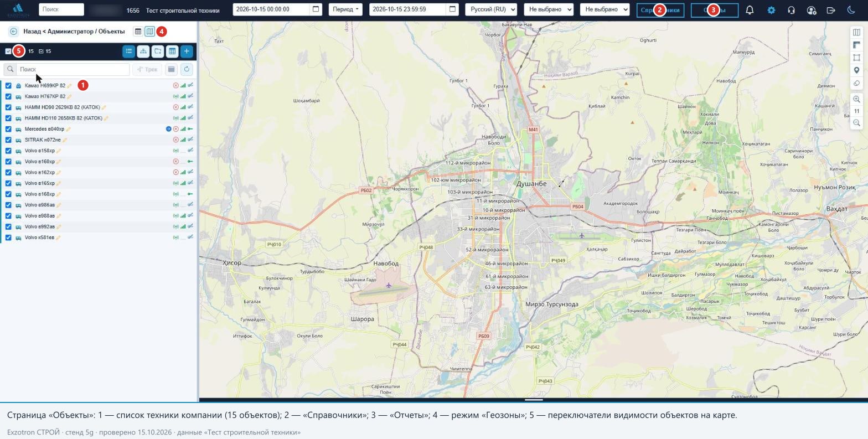Zoom out on the map
This screenshot has height=439, width=868.
click(856, 123)
